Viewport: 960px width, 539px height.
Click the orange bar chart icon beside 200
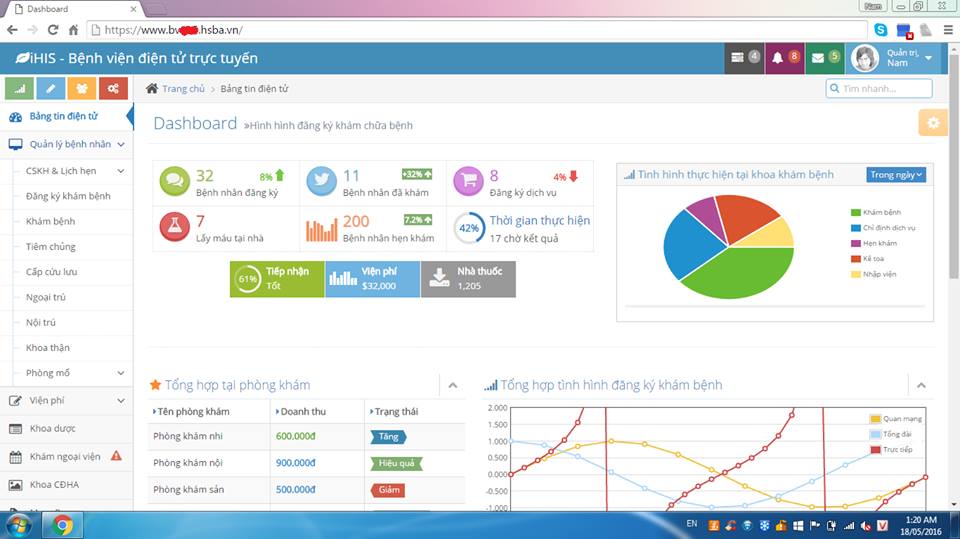(x=321, y=229)
